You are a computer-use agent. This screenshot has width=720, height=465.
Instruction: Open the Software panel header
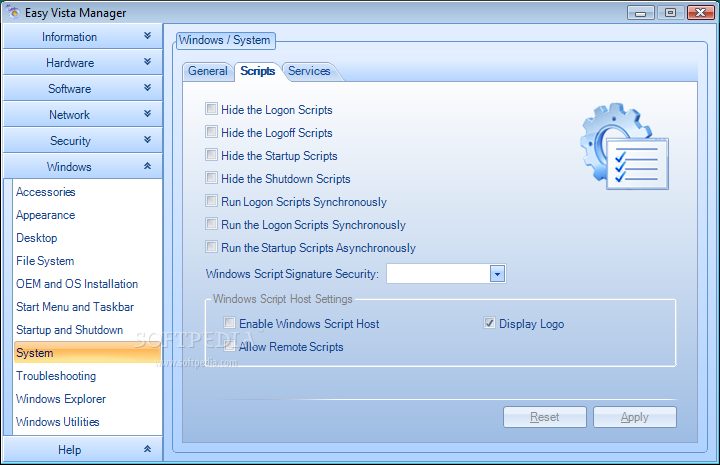pos(83,89)
